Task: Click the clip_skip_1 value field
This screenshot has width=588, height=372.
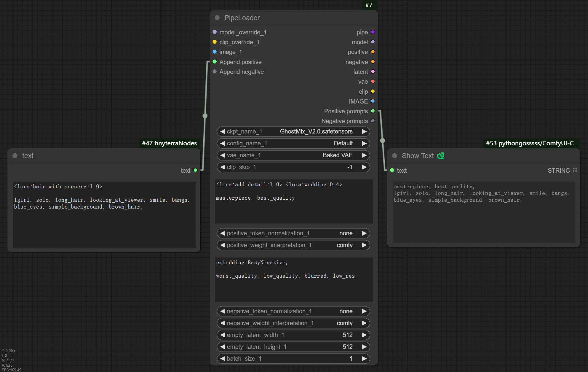Action: coord(293,167)
